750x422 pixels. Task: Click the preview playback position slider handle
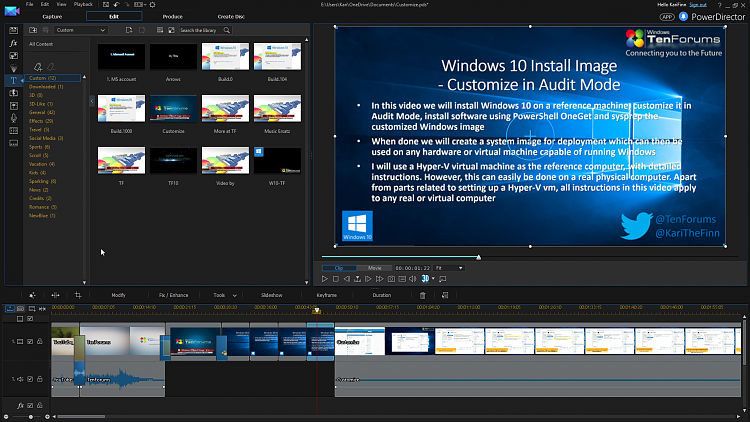[x=478, y=257]
